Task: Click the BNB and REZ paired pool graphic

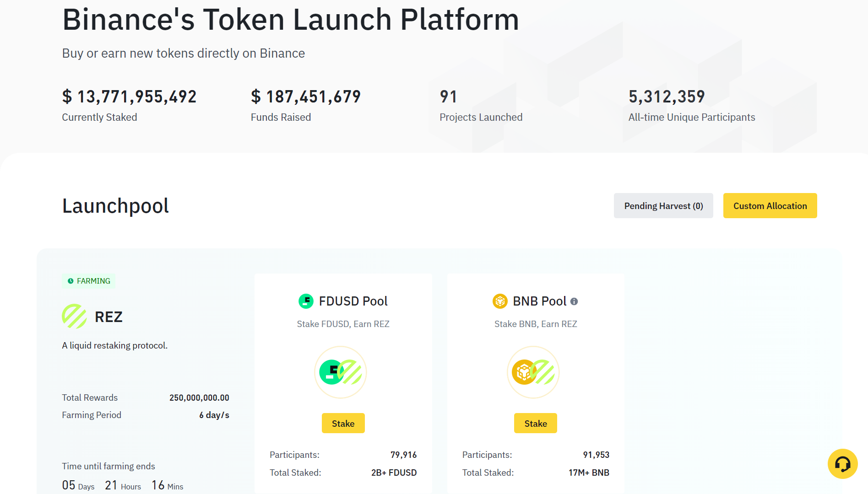Action: tap(533, 372)
